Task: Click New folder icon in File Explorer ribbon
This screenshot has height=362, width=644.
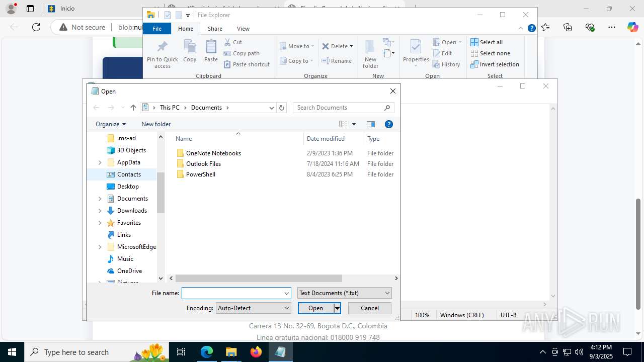Action: pyautogui.click(x=370, y=54)
